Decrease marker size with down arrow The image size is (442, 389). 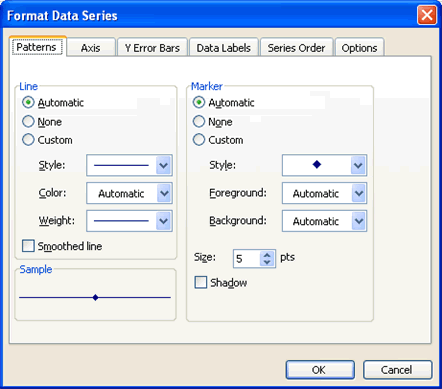coord(267,262)
